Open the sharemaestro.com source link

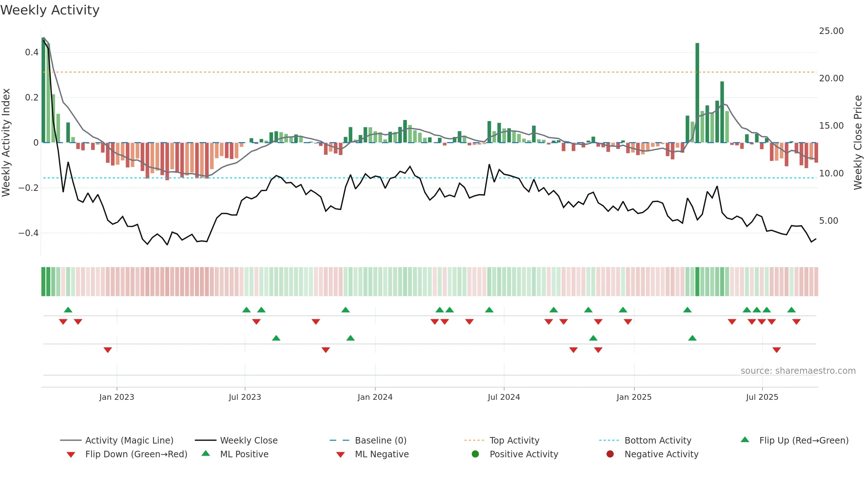[798, 371]
